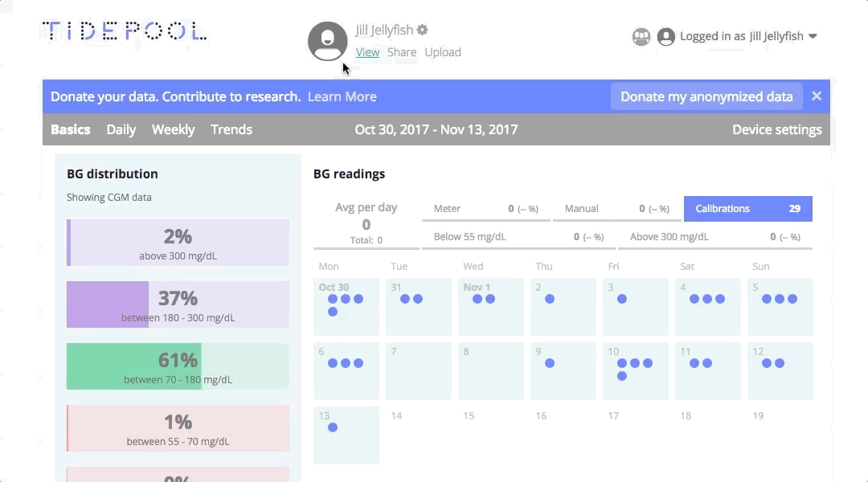Click the Nov 9 calendar day cell
Viewport: 868px width, 482px height.
click(563, 371)
